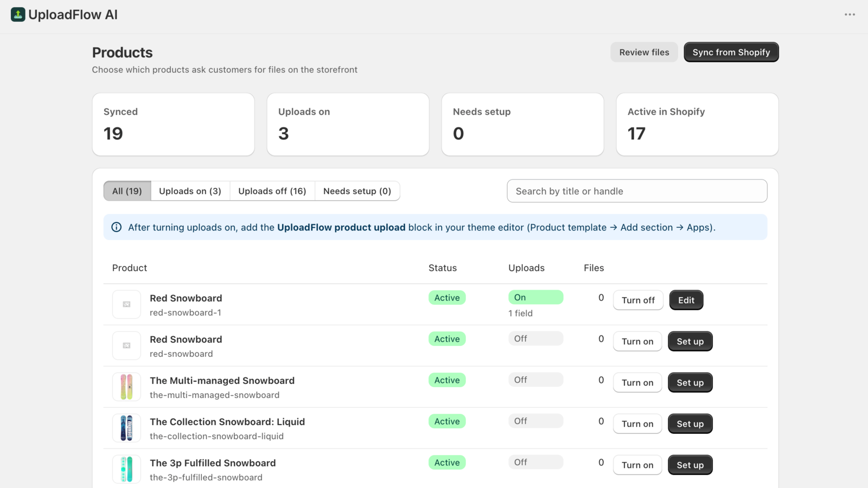Turn off uploads for red-snowboard-1
The width and height of the screenshot is (868, 488).
pyautogui.click(x=638, y=300)
